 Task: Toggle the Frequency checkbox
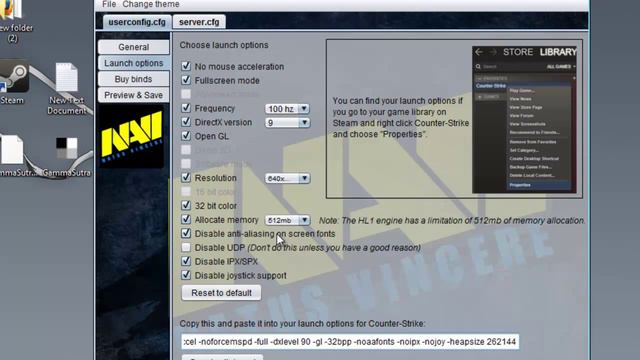pos(186,108)
